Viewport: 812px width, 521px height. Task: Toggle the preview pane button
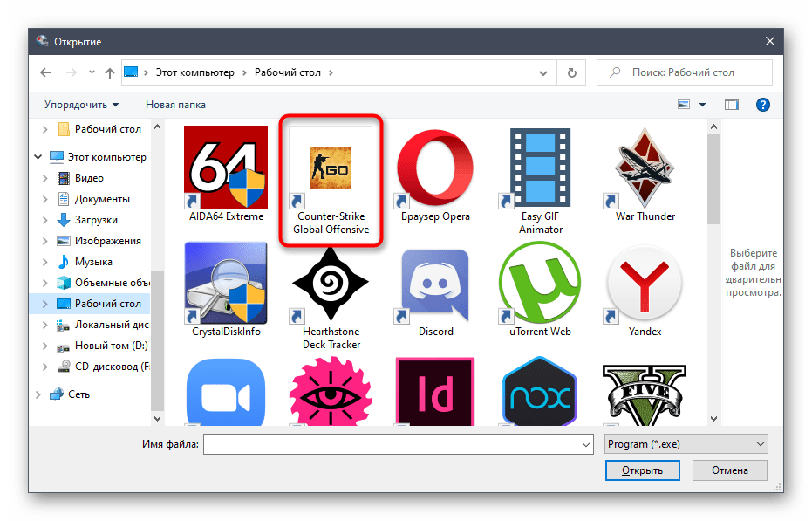click(731, 105)
